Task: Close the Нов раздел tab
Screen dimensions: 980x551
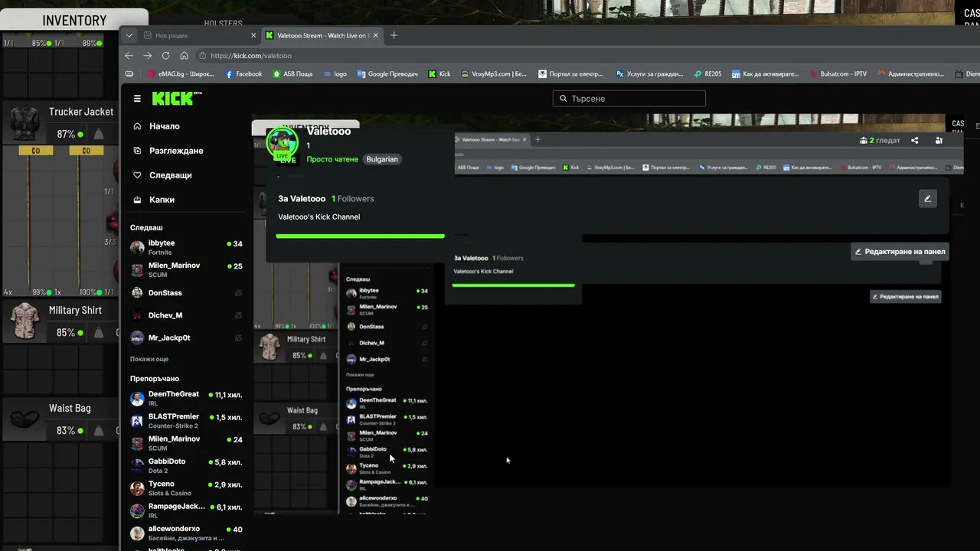Action: [x=253, y=35]
